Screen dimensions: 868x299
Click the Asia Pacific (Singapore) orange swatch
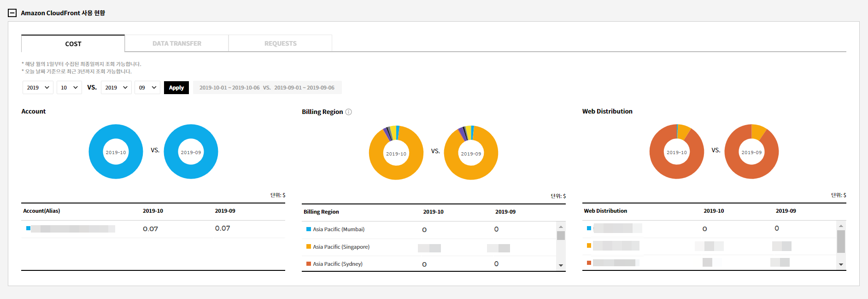tap(309, 247)
